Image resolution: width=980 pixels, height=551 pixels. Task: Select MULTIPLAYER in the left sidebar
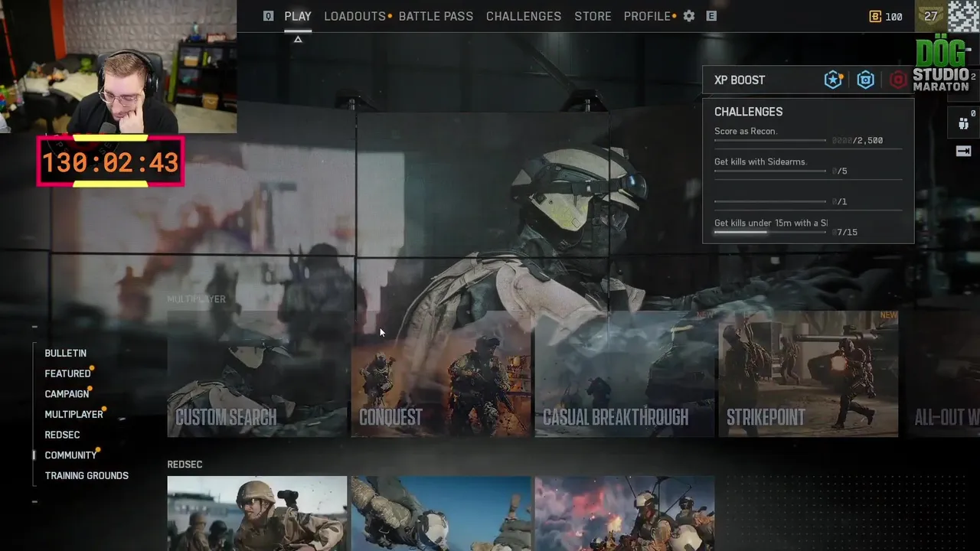[73, 415]
